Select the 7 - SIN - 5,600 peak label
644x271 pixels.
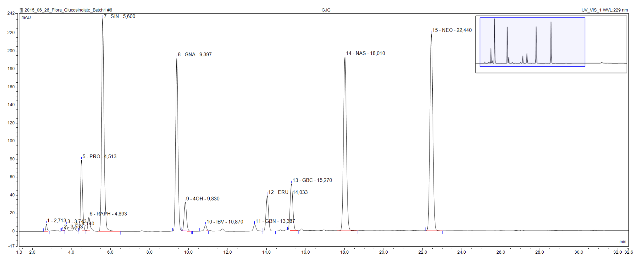(x=119, y=16)
